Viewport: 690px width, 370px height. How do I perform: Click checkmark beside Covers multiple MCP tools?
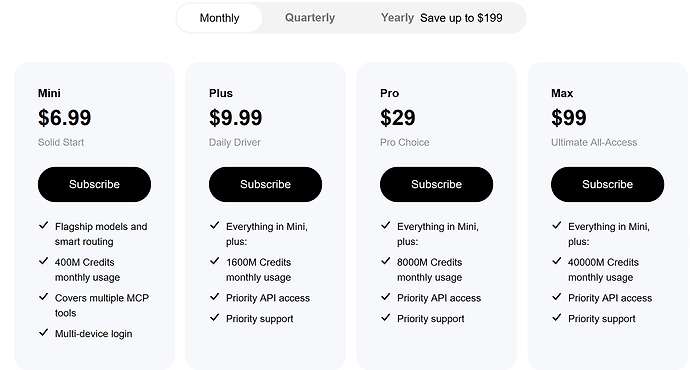(44, 297)
